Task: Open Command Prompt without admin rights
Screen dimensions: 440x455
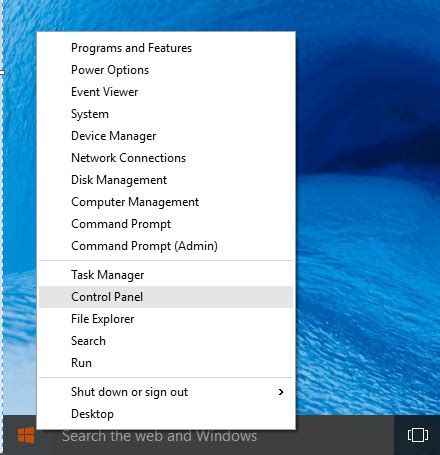Action: click(166, 224)
